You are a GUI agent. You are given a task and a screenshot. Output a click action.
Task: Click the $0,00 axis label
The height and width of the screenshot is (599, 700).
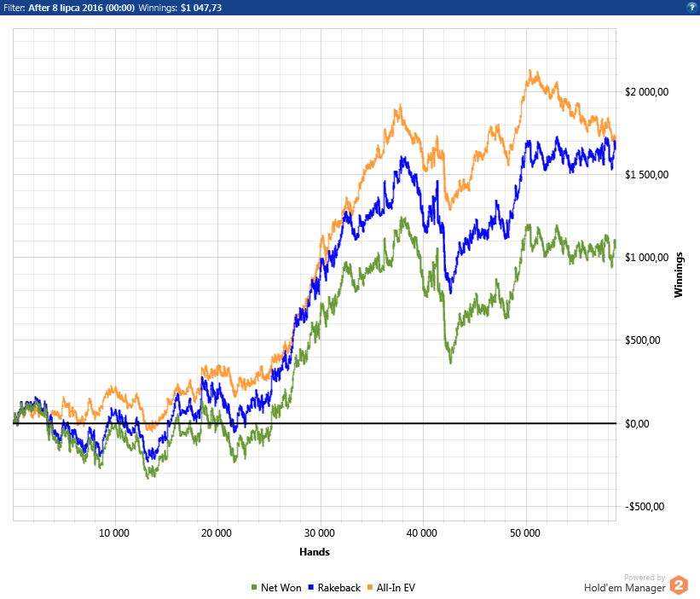637,423
